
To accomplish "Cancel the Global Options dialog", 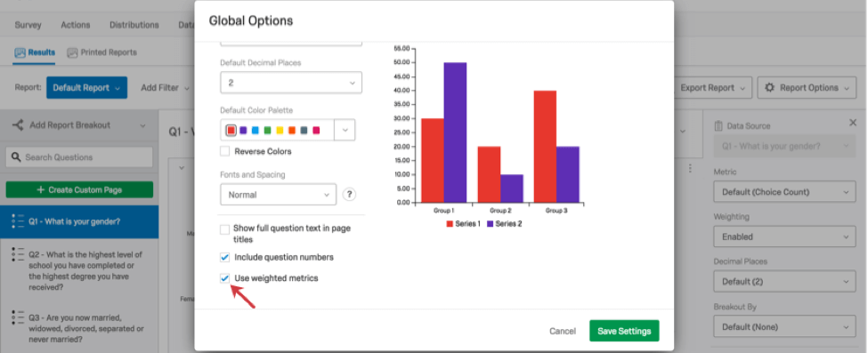I will (563, 332).
